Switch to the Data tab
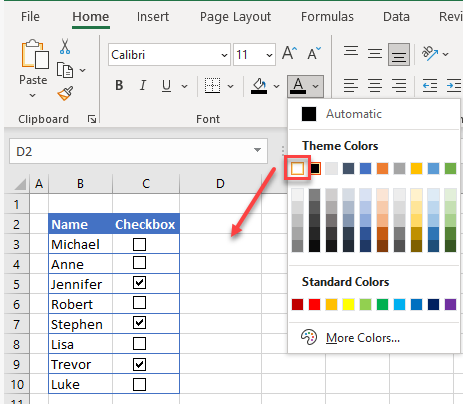 pyautogui.click(x=396, y=17)
